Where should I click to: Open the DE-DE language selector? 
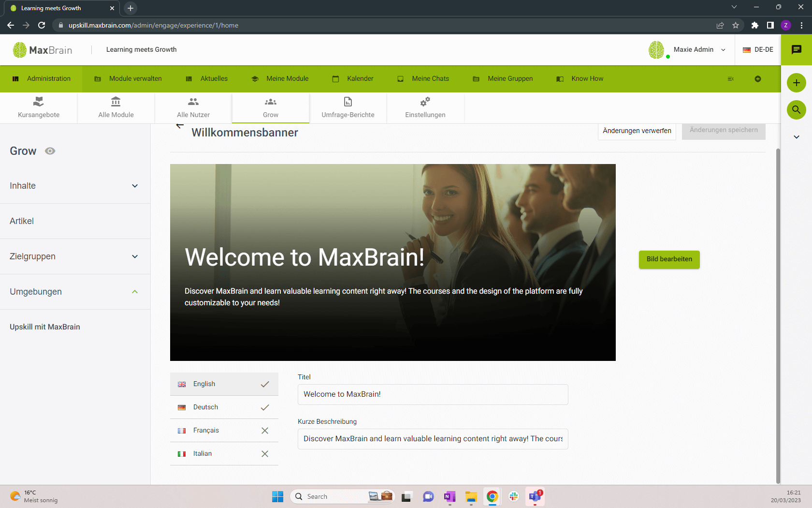pos(758,49)
